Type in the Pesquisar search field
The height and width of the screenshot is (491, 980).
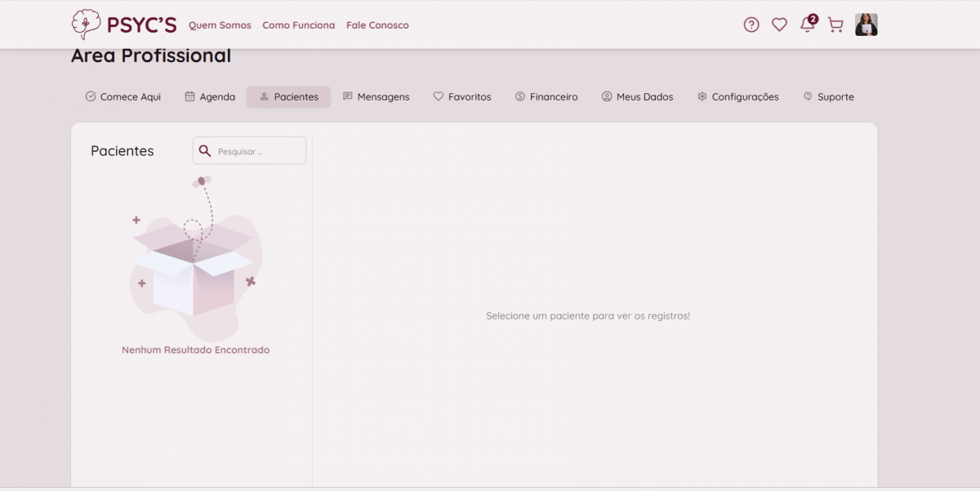pos(257,151)
